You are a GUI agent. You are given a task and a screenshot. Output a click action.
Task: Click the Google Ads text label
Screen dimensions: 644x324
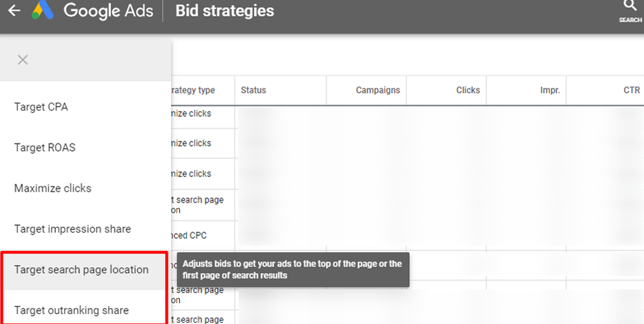(108, 11)
